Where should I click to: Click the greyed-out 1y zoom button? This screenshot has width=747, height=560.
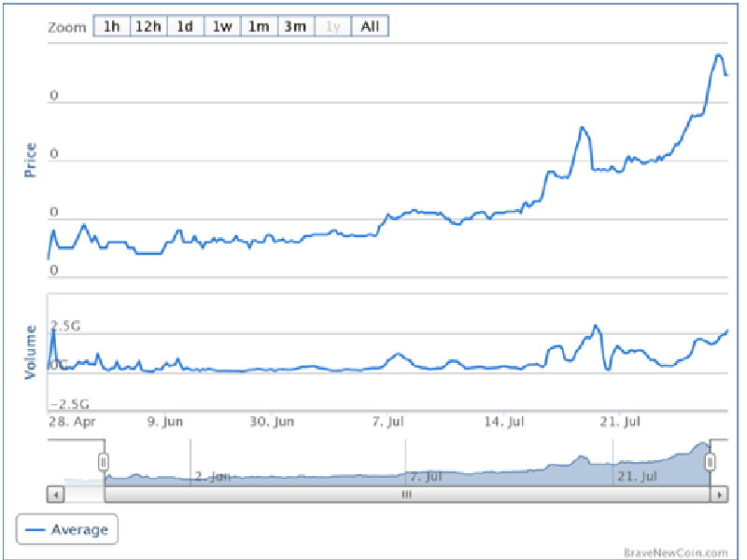pos(332,26)
